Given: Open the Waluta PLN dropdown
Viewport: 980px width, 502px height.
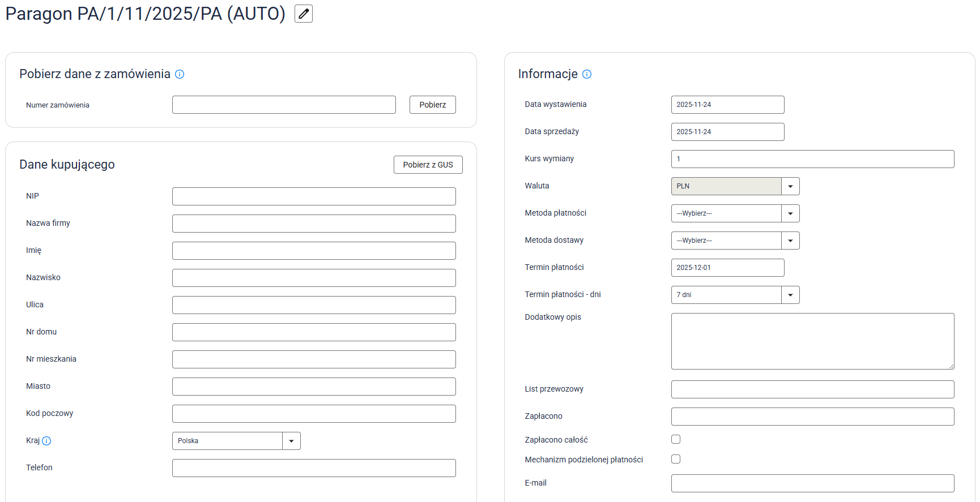Looking at the screenshot, I should (735, 186).
